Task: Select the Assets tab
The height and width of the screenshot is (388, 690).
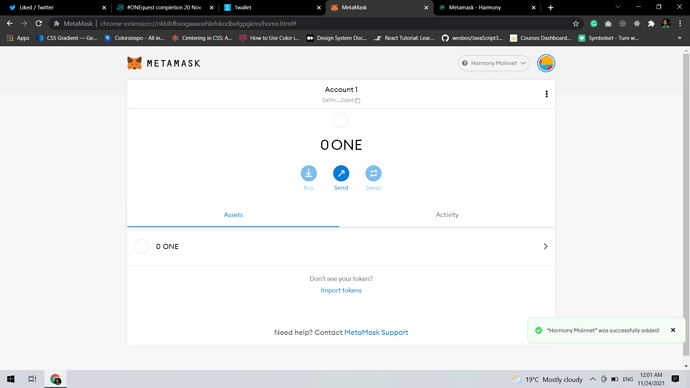Action: coord(233,215)
